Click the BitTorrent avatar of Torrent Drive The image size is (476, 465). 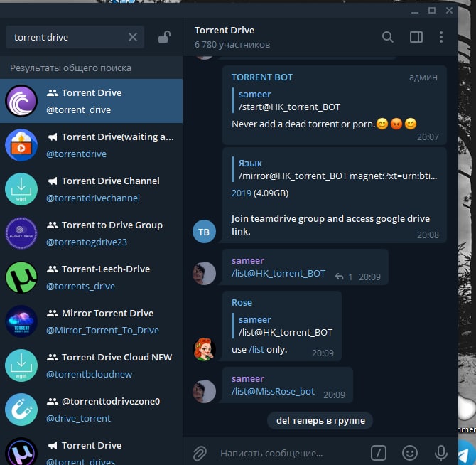pos(21,101)
